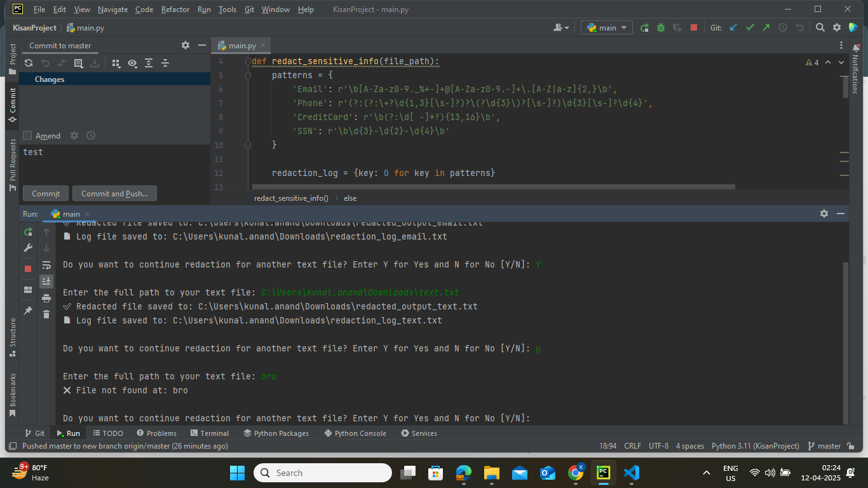The width and height of the screenshot is (868, 488).
Task: Open IDE settings gear in the top toolbar
Action: [x=837, y=28]
